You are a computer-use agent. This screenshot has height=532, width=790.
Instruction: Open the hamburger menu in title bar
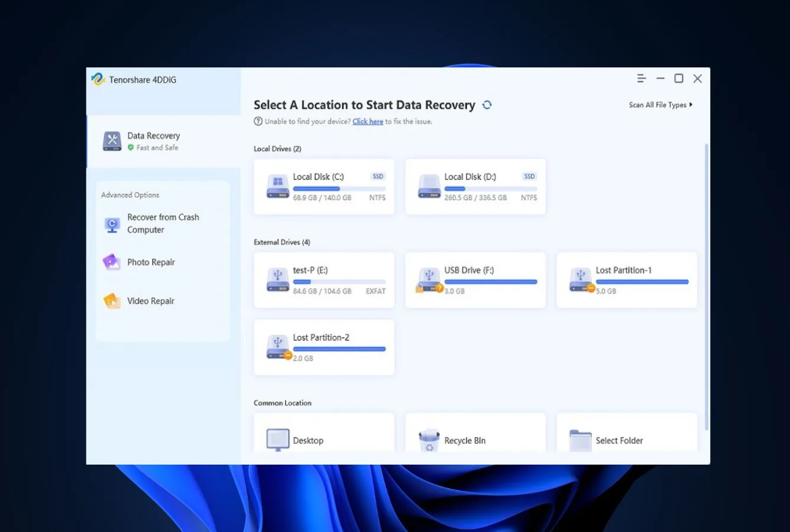click(642, 79)
